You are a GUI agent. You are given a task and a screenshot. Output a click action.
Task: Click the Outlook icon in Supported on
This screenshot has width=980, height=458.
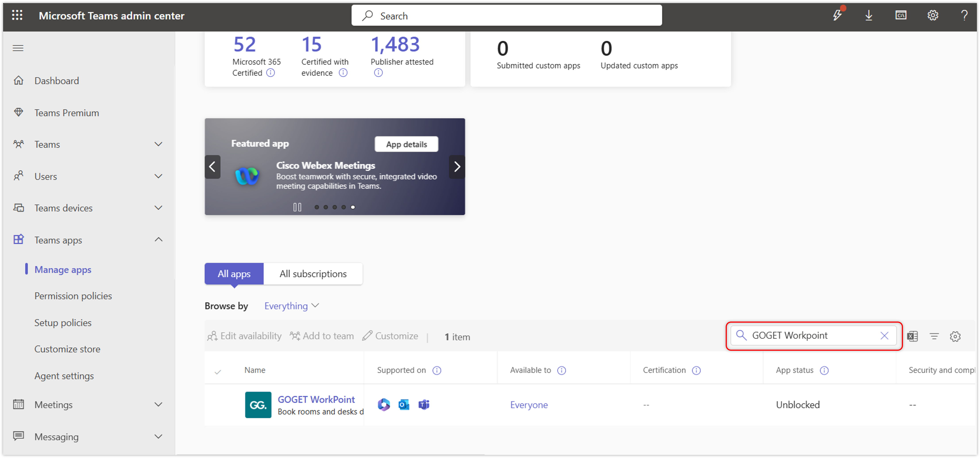(x=404, y=405)
